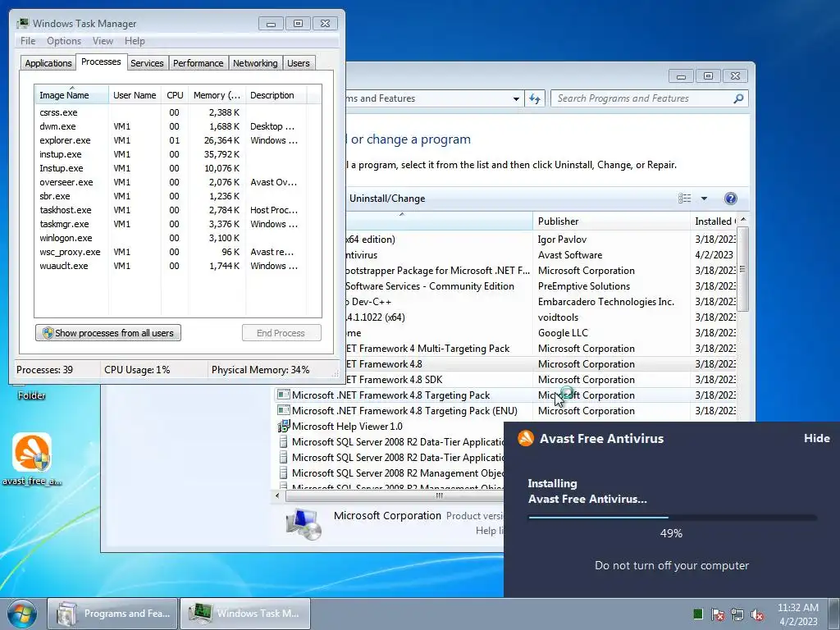Select the voidtools program row

(541, 317)
